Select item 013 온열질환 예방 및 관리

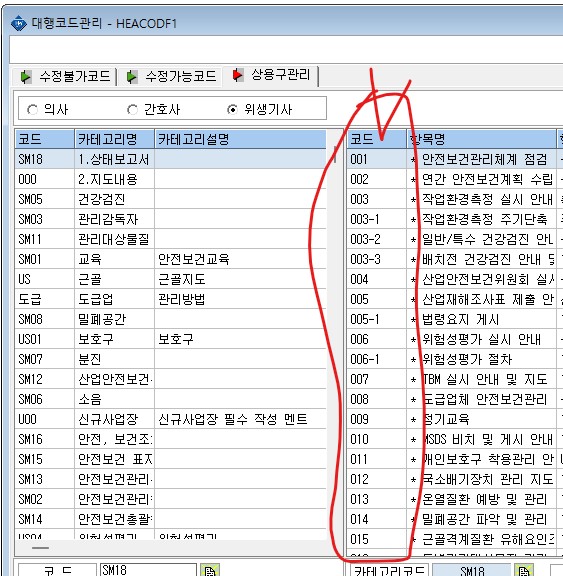pos(455,499)
